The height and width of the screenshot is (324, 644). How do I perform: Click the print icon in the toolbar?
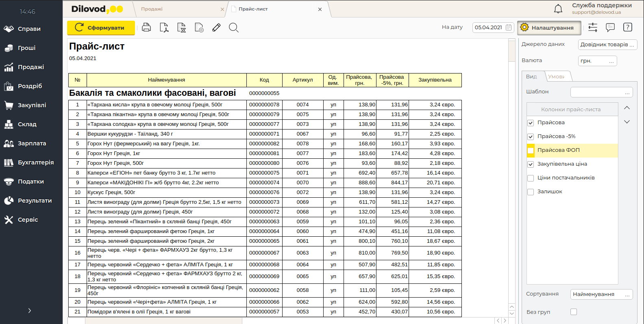pyautogui.click(x=146, y=28)
